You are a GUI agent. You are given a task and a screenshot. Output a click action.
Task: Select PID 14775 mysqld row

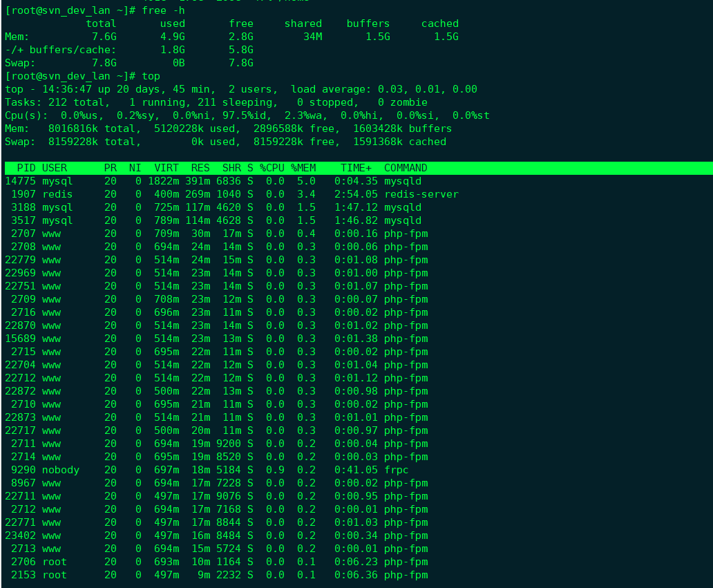click(213, 182)
